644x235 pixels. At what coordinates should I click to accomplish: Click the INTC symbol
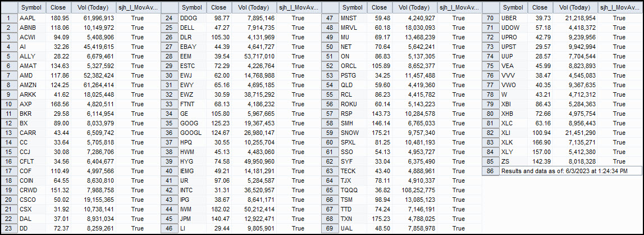pos(192,189)
